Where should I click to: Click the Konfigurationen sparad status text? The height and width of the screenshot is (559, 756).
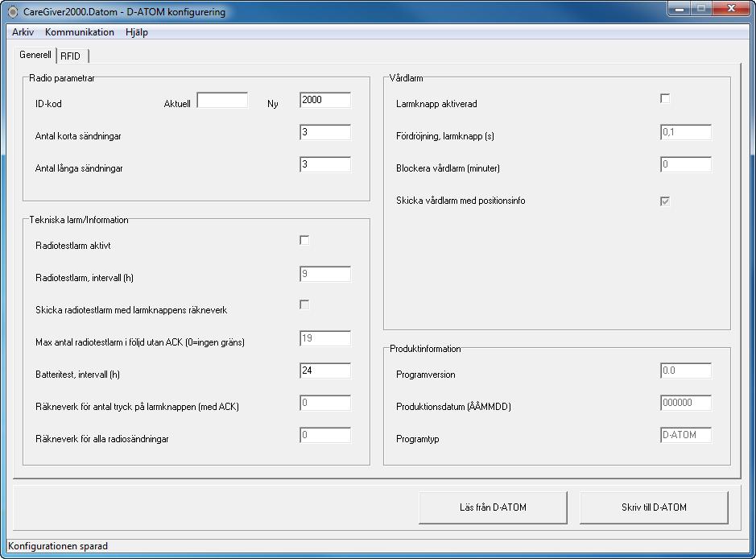coord(58,546)
